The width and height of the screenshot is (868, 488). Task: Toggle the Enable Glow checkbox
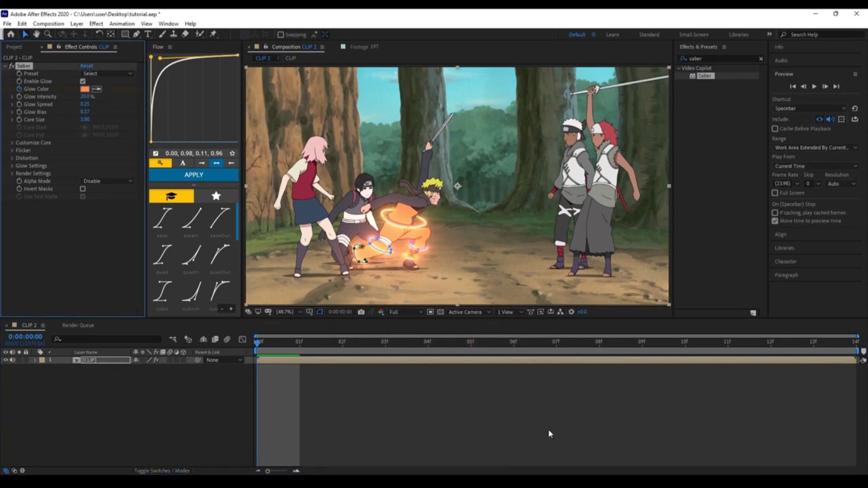click(83, 81)
